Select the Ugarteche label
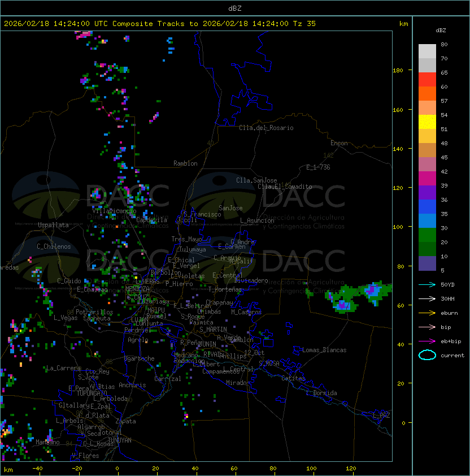Screen dimensions: 470x476 tap(140, 359)
